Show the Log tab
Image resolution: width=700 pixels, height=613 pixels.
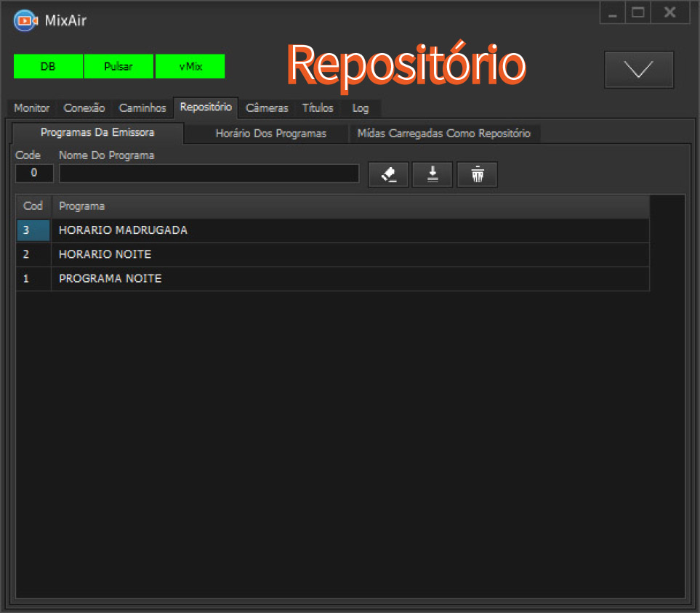pos(361,108)
